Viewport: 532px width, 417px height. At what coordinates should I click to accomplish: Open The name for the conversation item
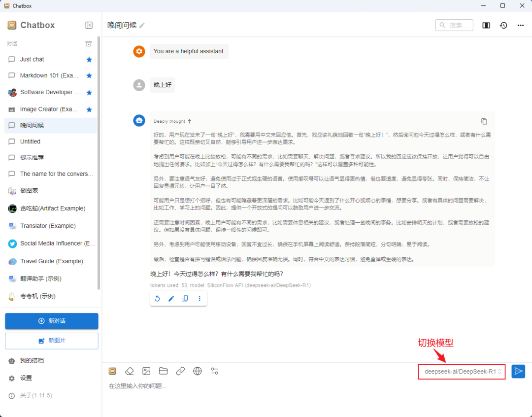51,174
